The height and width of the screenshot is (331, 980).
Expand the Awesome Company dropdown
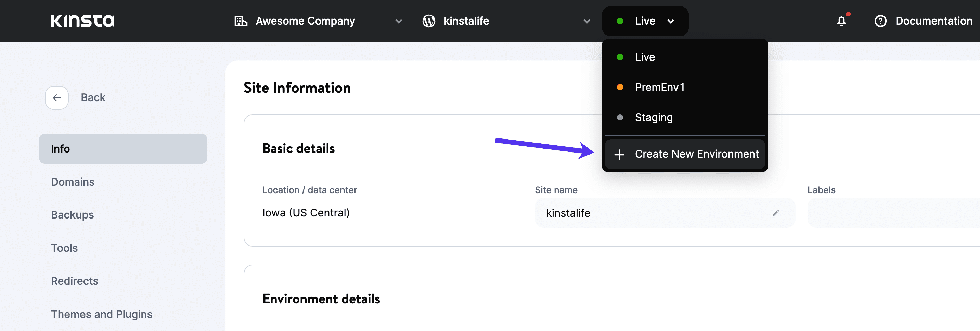[x=398, y=21]
